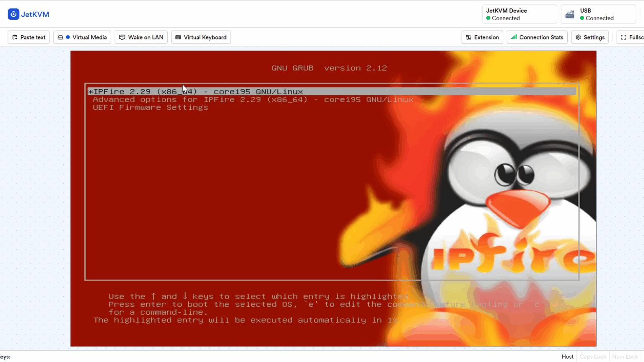Click the JetKVM logo icon
644x362 pixels.
(13, 14)
